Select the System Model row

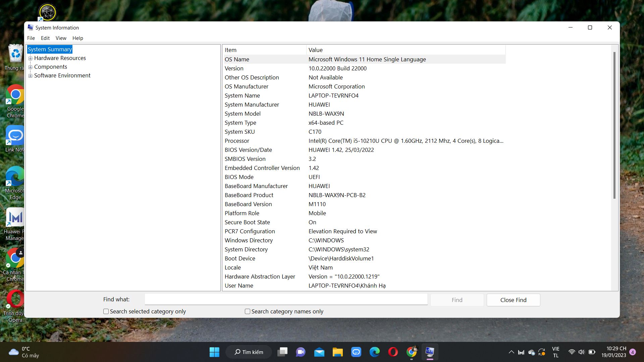click(365, 114)
